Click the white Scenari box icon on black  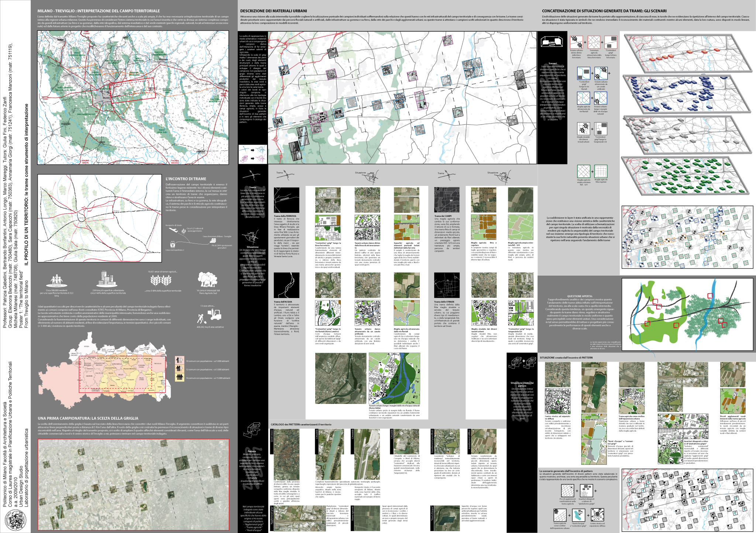point(551,42)
